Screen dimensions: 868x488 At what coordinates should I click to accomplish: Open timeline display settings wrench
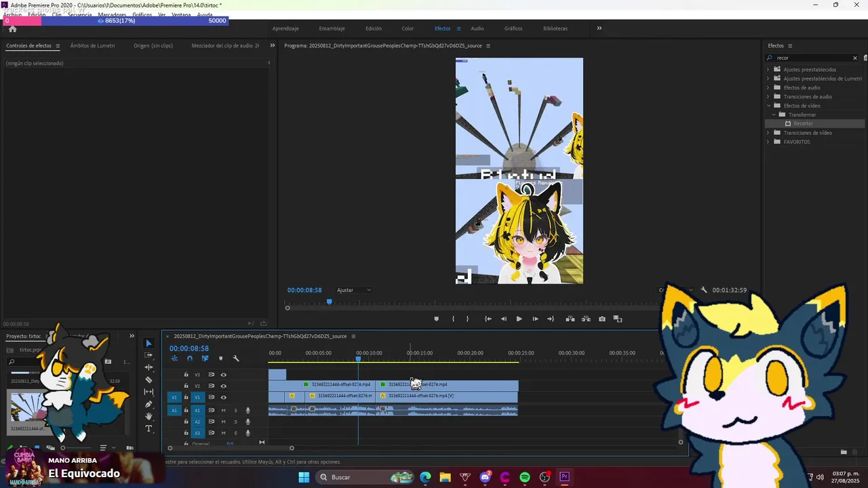[x=236, y=359]
